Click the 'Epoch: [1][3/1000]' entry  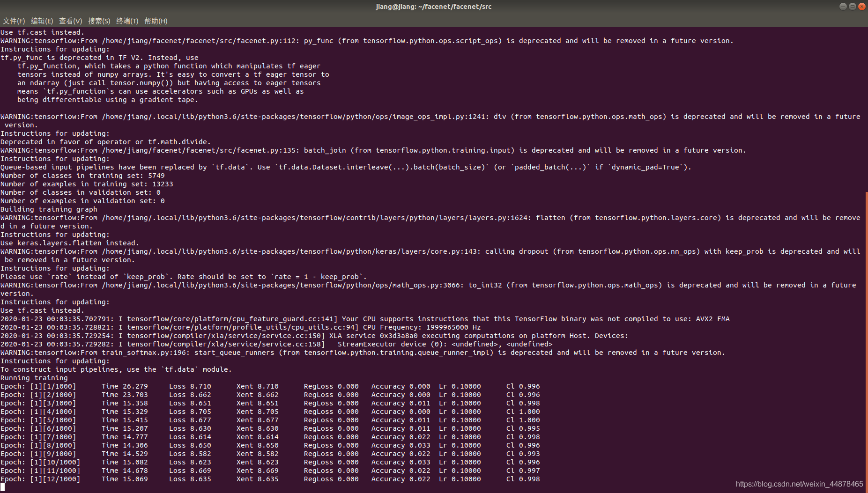click(x=38, y=403)
